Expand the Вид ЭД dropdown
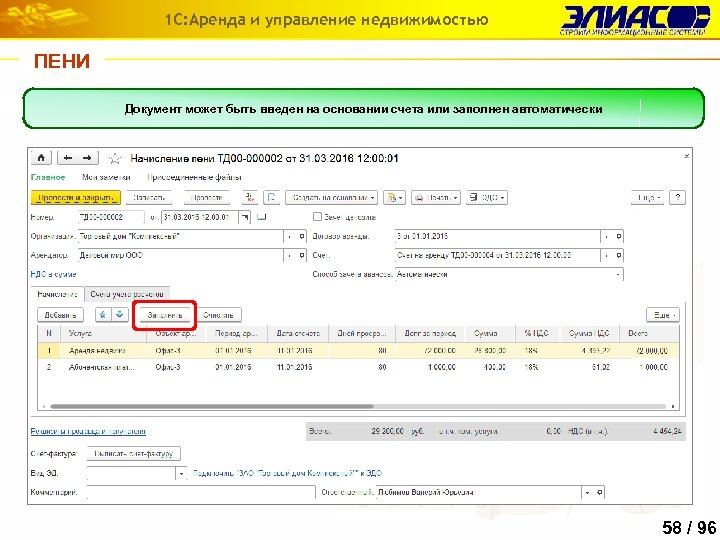 pyautogui.click(x=181, y=473)
